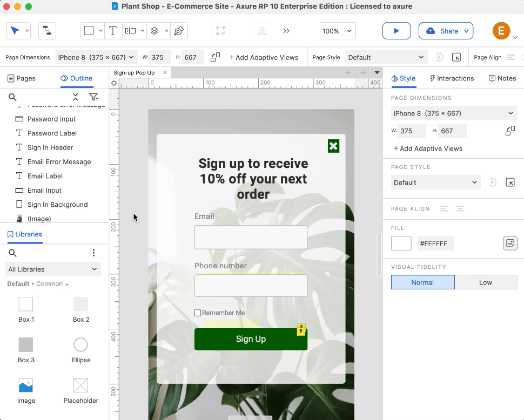Switch to the Interactions tab
The height and width of the screenshot is (420, 524).
452,78
